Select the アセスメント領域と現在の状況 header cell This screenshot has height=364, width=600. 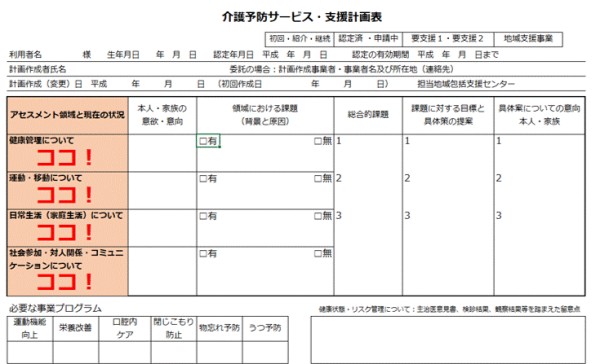[67, 115]
